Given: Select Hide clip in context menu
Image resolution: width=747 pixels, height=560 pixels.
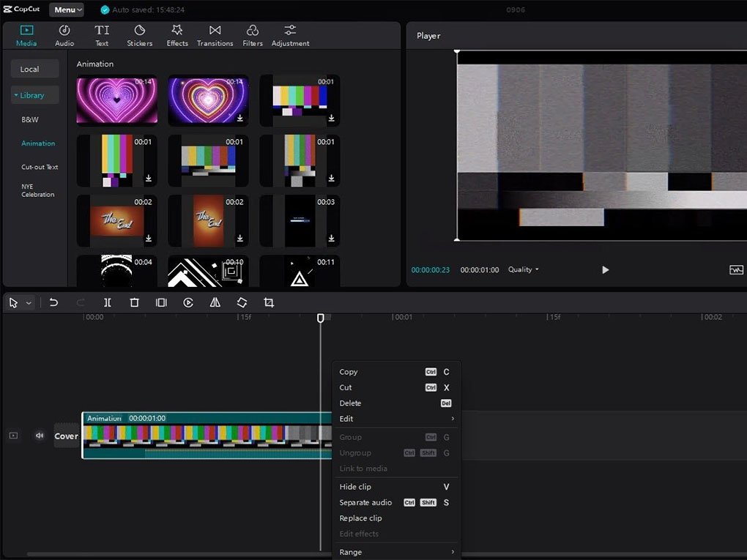Looking at the screenshot, I should [355, 487].
